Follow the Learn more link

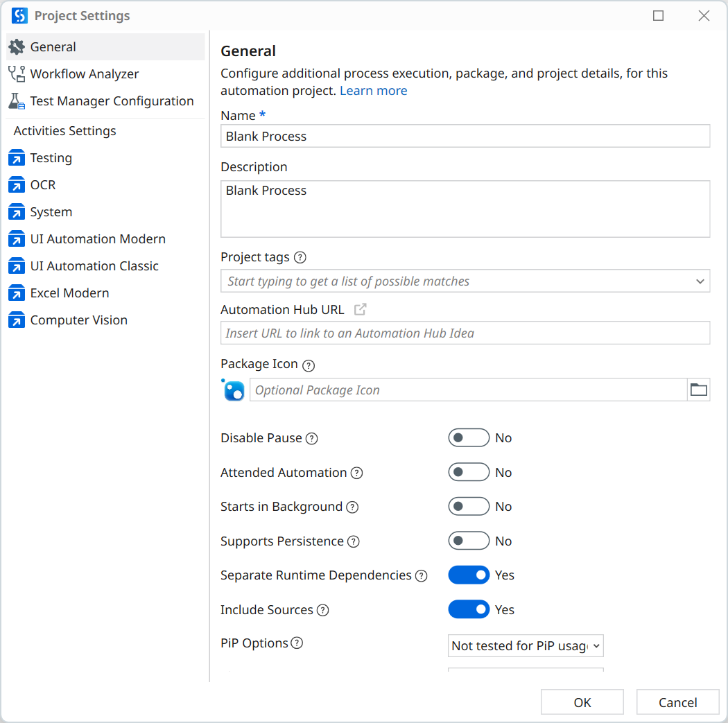[373, 91]
